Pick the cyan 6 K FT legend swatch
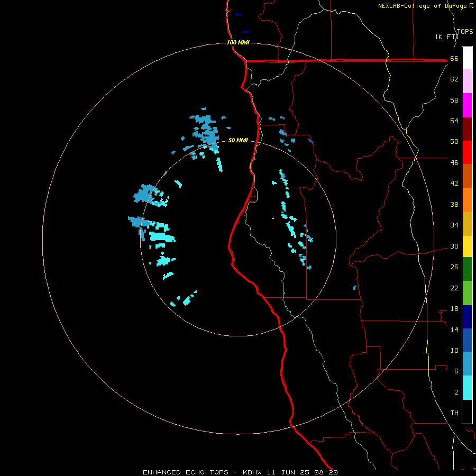The height and width of the screenshot is (476, 476). coord(467,388)
